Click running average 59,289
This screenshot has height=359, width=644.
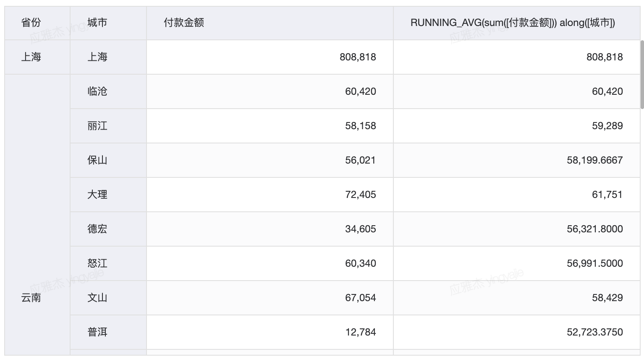pos(517,126)
